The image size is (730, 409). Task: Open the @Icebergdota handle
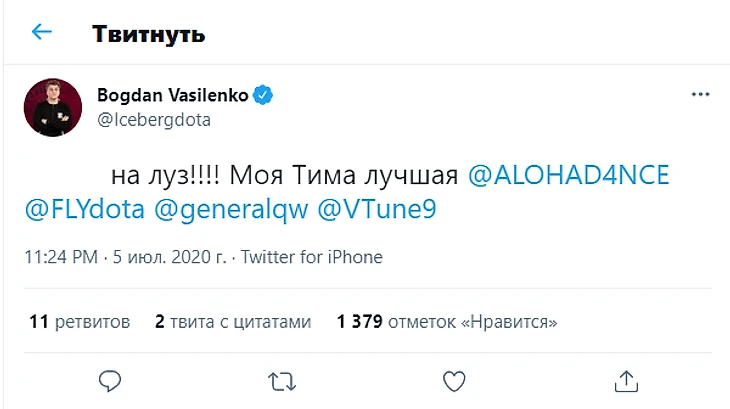pyautogui.click(x=153, y=120)
